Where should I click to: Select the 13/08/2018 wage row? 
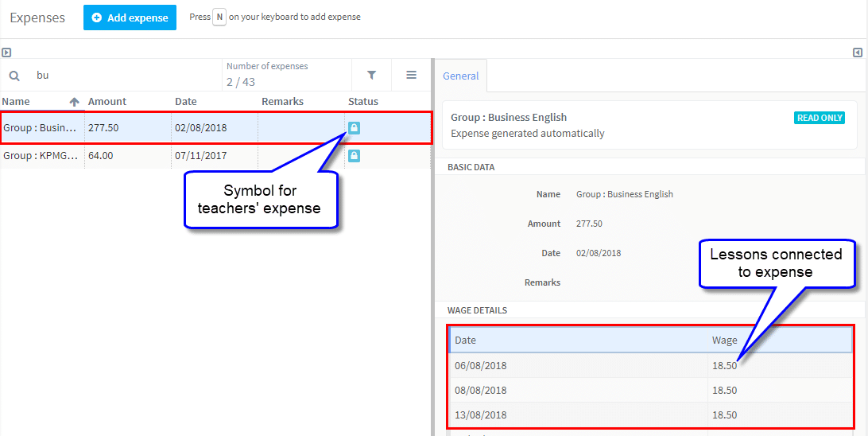click(x=650, y=415)
